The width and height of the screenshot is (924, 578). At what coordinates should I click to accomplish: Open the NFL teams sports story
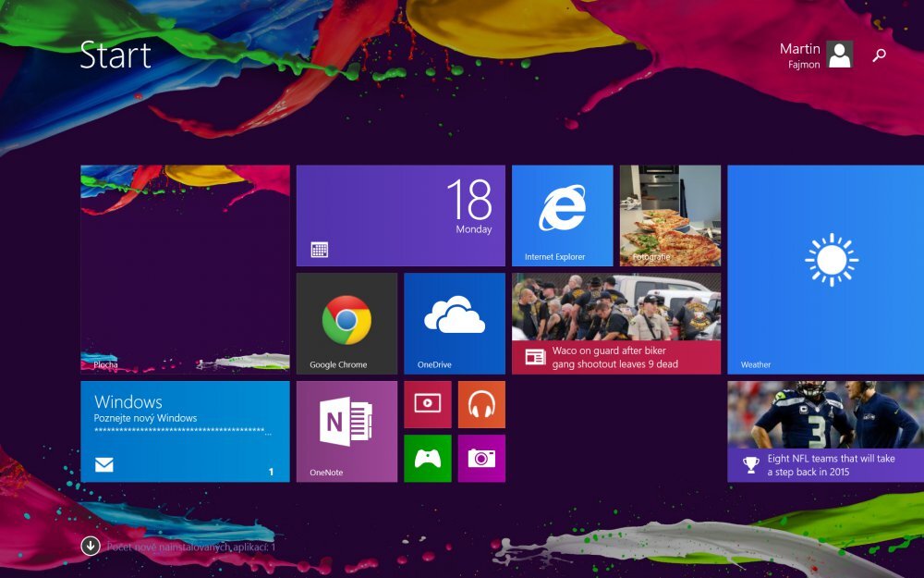825,430
